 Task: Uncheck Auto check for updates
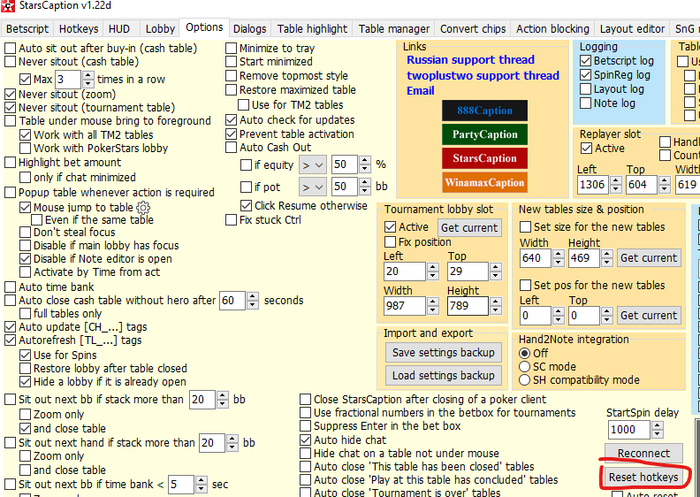[x=231, y=120]
